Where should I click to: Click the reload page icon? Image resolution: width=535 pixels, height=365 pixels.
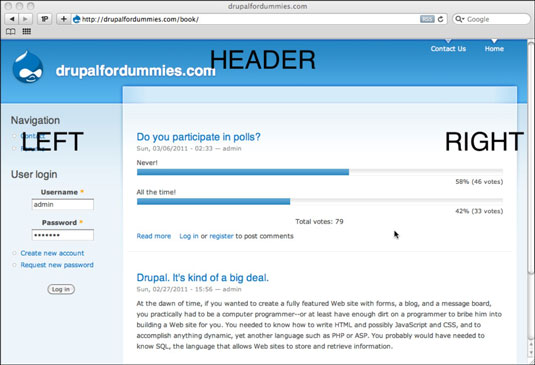click(x=440, y=19)
